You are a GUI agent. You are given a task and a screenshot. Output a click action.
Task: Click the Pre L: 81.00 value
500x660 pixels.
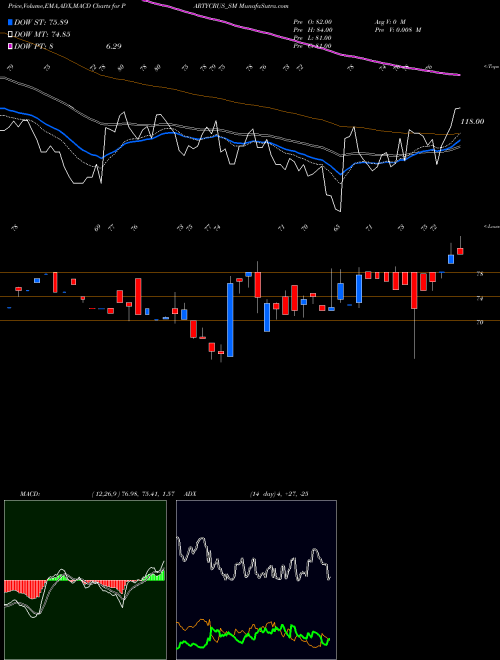[313, 38]
